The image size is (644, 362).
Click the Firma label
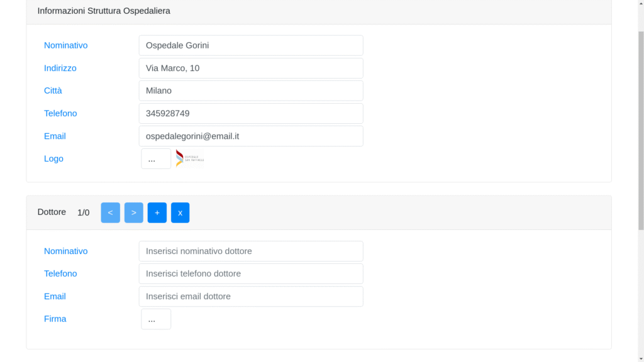point(55,319)
